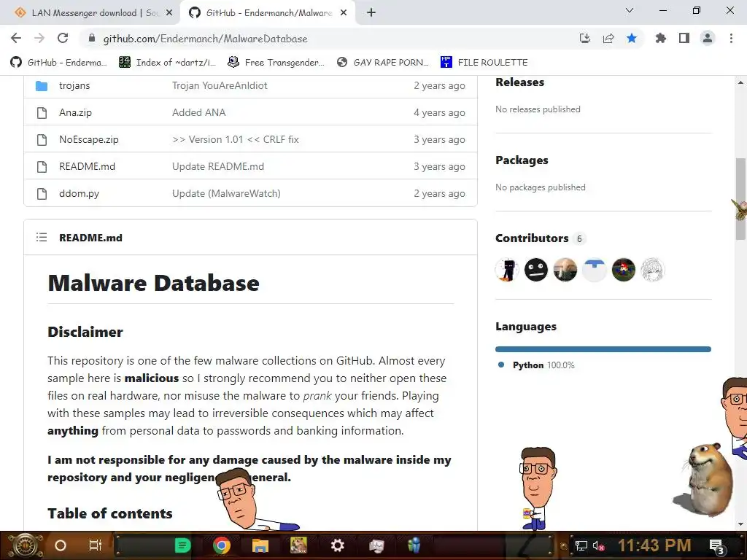Screen dimensions: 747x560
Task: Click the install/download page icon
Action: pyautogui.click(x=584, y=38)
